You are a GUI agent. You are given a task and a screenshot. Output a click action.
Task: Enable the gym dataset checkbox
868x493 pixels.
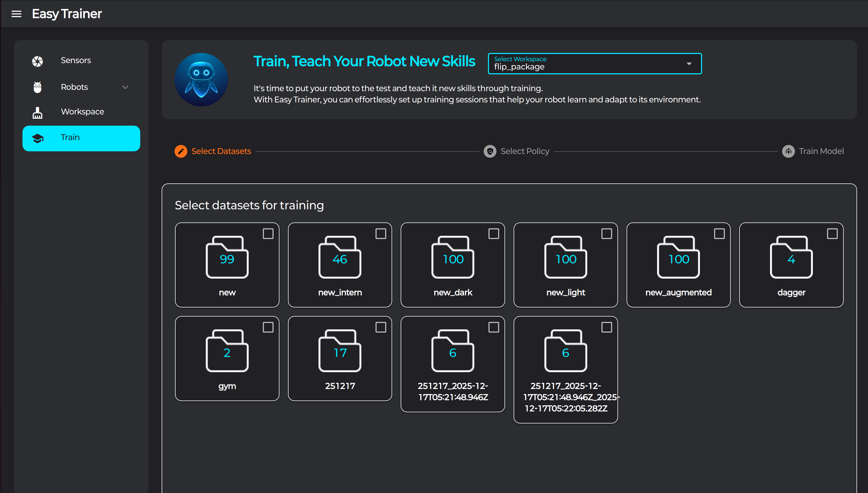268,327
